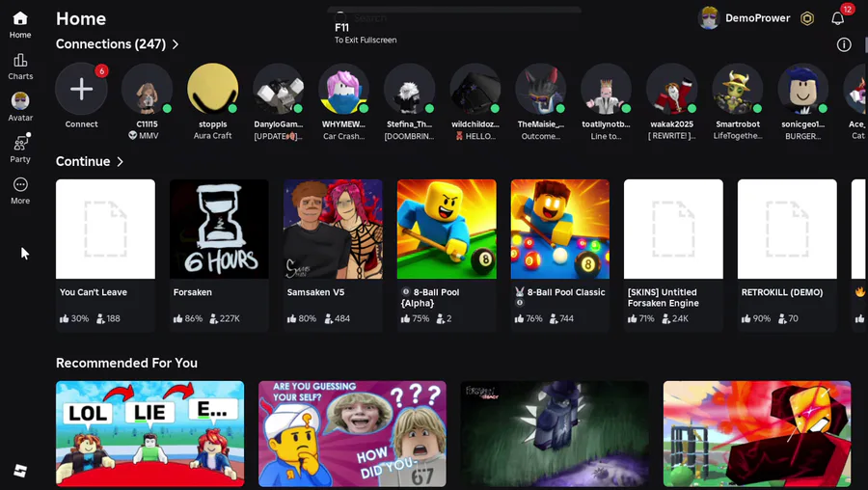Click the Roblox Studio logo at sidebar bottom

(x=20, y=471)
